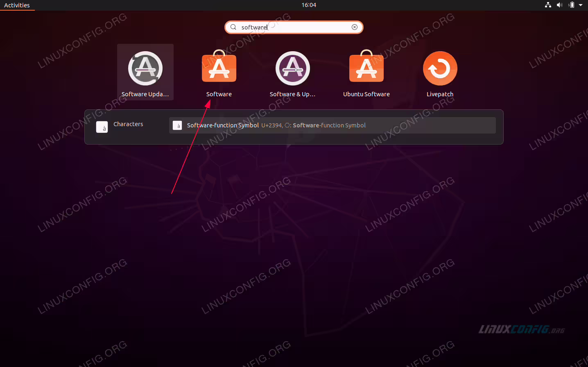Screen dimensions: 588x367
Task: Open the Livepatch circular arrow icon
Action: (440, 68)
